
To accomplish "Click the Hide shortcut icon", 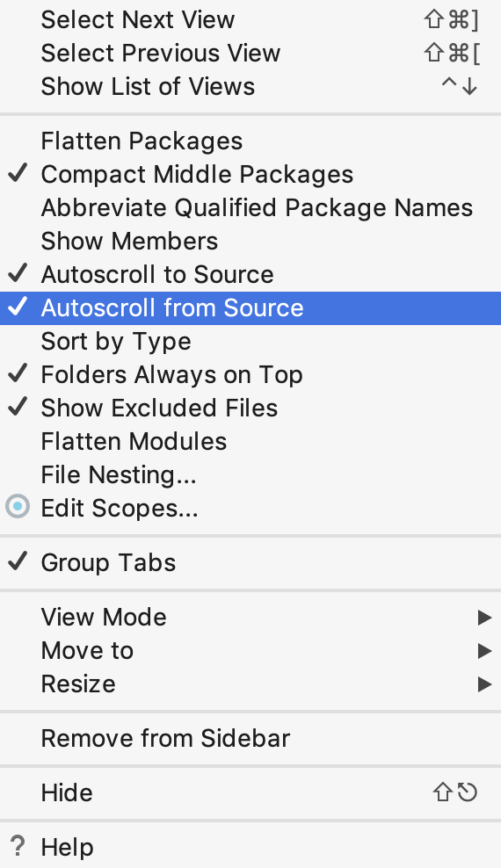I will click(455, 792).
